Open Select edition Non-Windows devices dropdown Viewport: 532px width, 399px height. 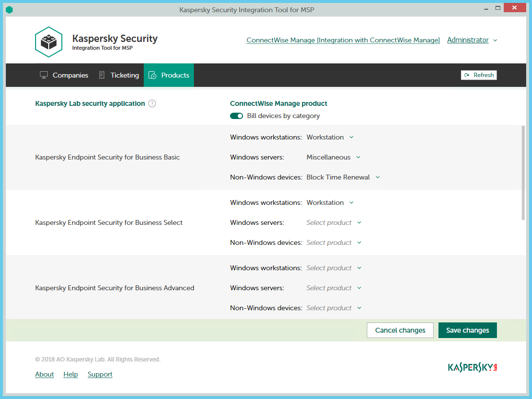(334, 243)
